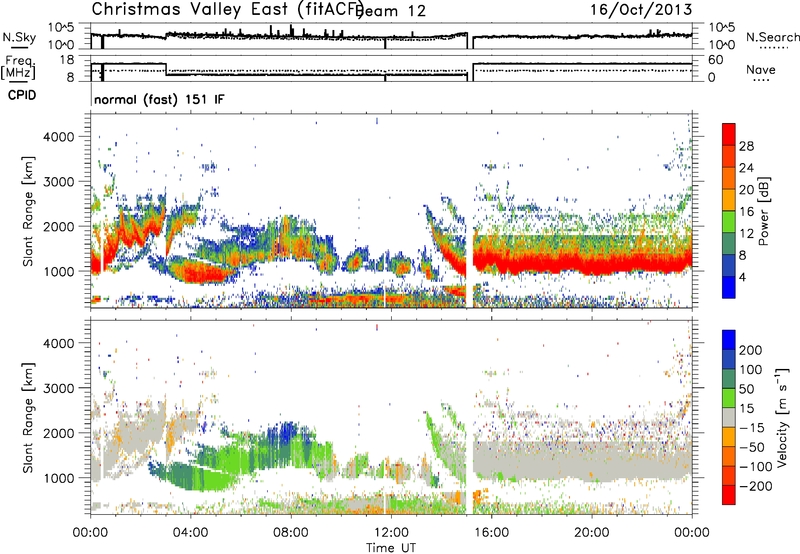Click the 'Beam 12' label in the title
The image size is (800, 554).
click(390, 11)
